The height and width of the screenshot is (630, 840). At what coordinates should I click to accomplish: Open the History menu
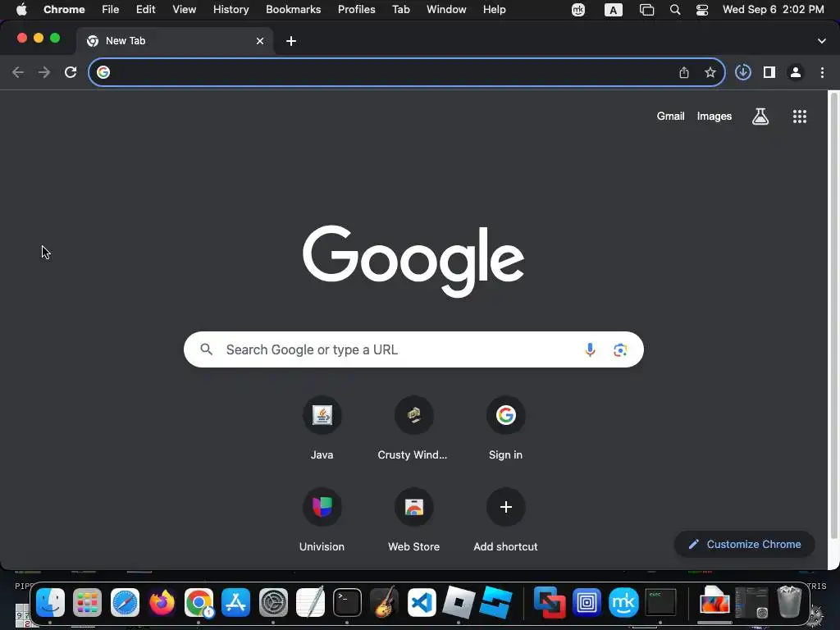coord(231,10)
